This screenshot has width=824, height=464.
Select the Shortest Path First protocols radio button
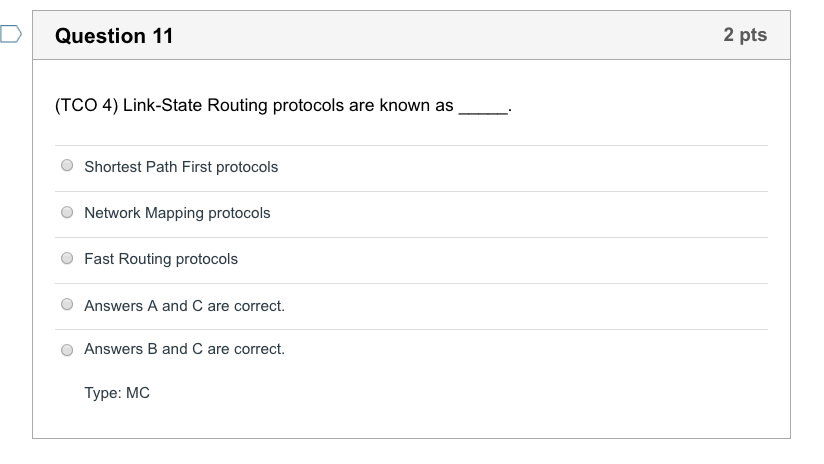[x=67, y=167]
